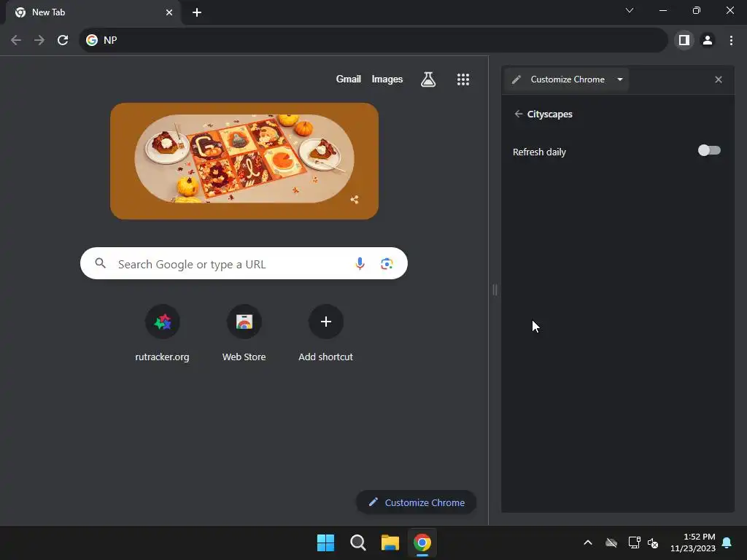Viewport: 747px width, 560px height.
Task: Open Chrome's three-dot menu
Action: coord(731,40)
